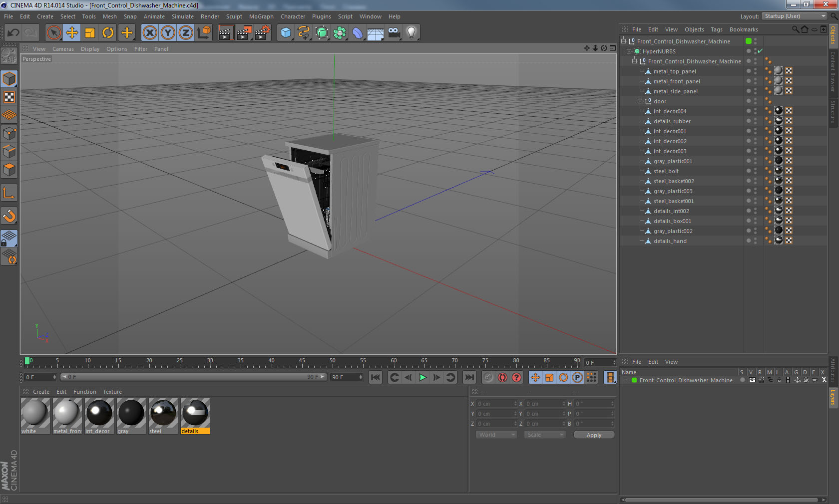This screenshot has width=839, height=504.
Task: Add a camera object
Action: pyautogui.click(x=394, y=33)
